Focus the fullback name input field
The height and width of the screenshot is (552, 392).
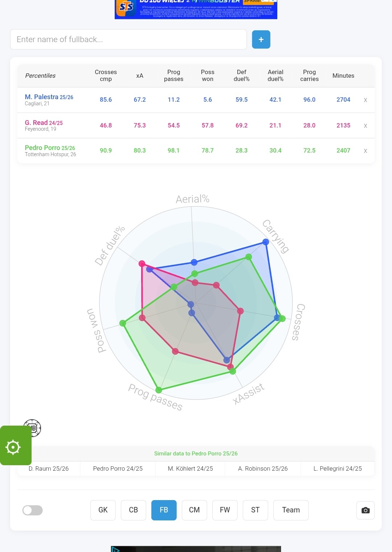(x=128, y=40)
